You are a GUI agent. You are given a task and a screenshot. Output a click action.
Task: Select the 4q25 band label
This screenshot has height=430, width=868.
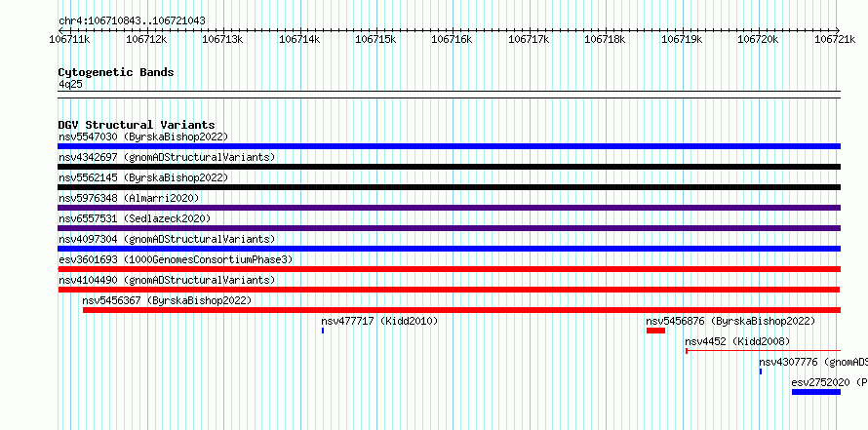[x=70, y=84]
